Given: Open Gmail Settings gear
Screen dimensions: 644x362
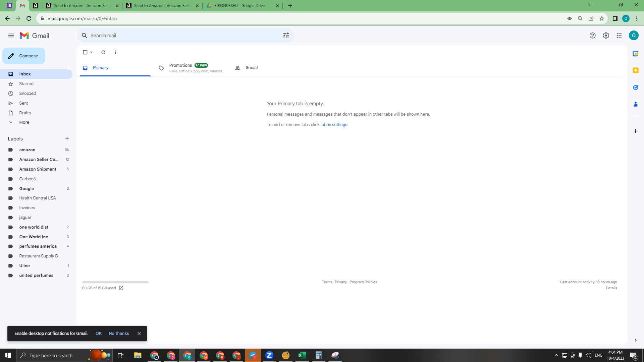Looking at the screenshot, I should [606, 36].
